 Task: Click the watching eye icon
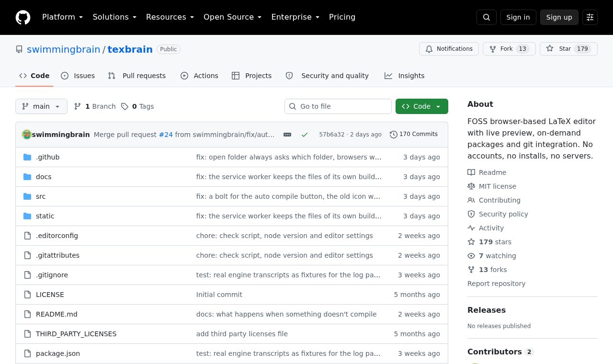pyautogui.click(x=471, y=256)
